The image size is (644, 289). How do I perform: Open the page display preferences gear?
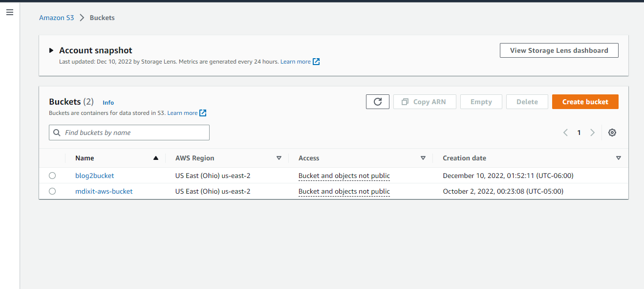[x=612, y=132]
